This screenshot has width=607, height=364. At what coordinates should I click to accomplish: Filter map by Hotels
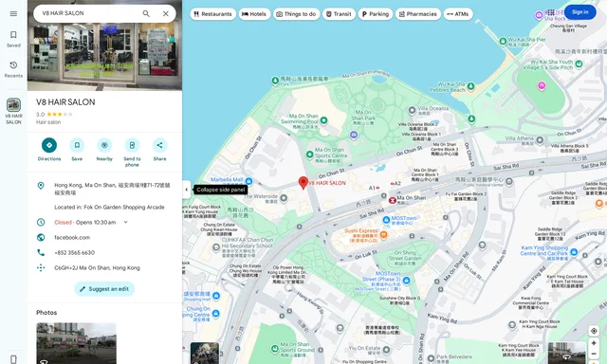[254, 14]
